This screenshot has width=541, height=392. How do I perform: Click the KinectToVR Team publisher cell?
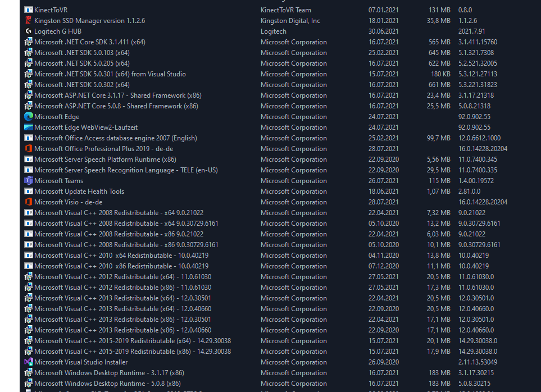coord(286,10)
